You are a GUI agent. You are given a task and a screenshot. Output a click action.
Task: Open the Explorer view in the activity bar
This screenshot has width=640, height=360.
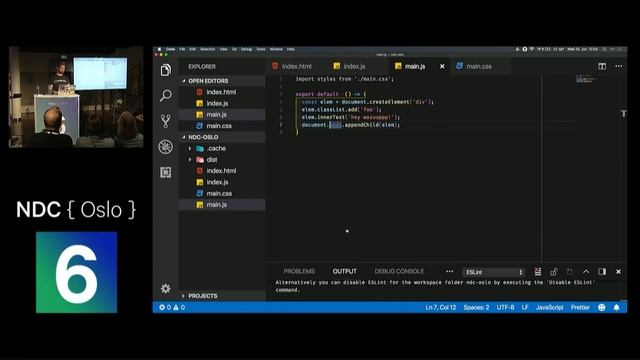point(165,70)
